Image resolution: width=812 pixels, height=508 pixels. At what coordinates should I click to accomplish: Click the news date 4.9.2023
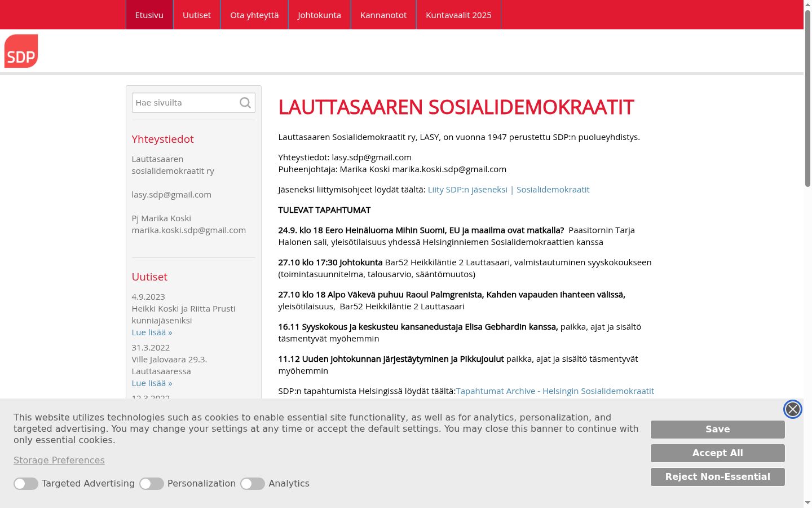(x=148, y=297)
